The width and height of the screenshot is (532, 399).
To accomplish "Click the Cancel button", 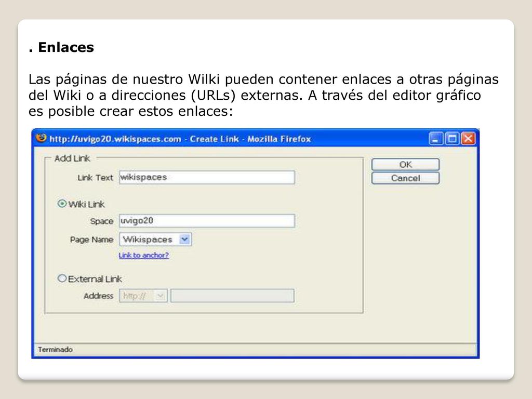I will click(x=405, y=178).
